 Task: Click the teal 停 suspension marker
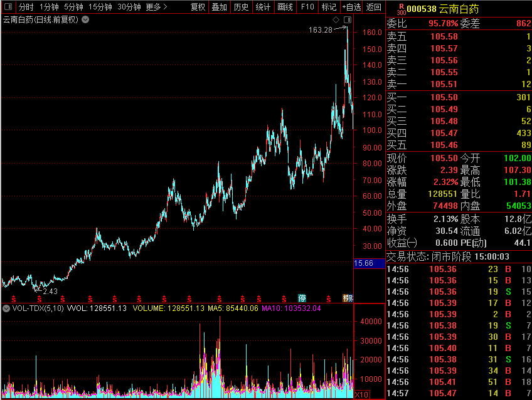pos(302,298)
